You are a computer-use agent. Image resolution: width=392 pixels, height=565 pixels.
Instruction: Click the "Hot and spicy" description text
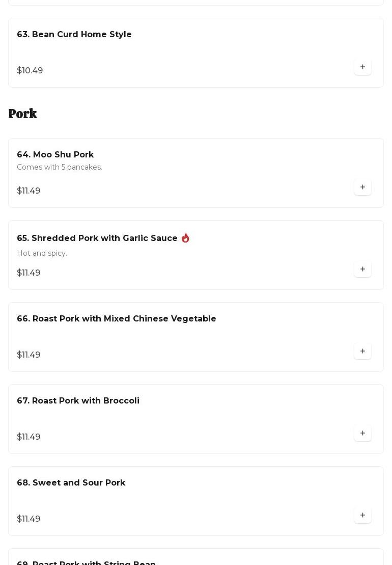42,254
